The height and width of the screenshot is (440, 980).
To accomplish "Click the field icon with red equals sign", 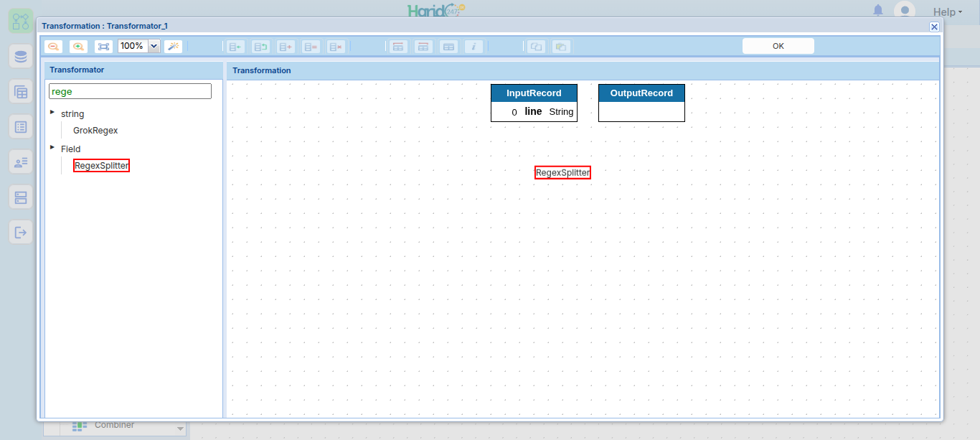I will [x=311, y=46].
